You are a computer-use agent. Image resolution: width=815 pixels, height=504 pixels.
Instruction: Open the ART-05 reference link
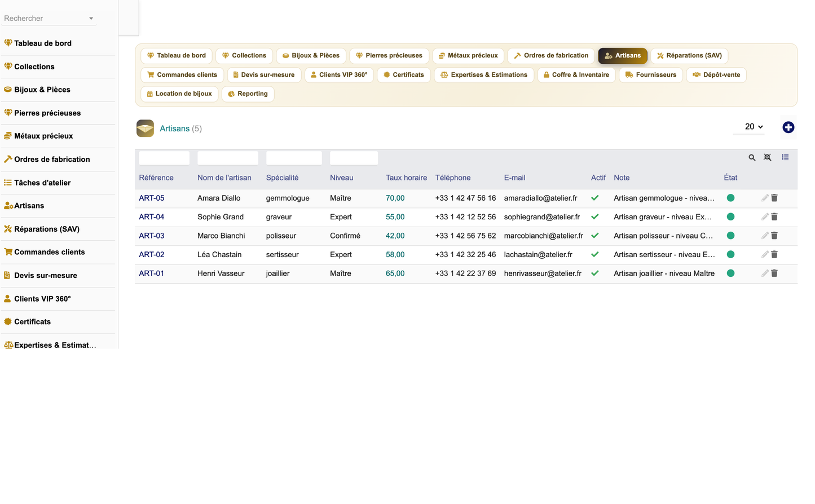click(x=152, y=198)
